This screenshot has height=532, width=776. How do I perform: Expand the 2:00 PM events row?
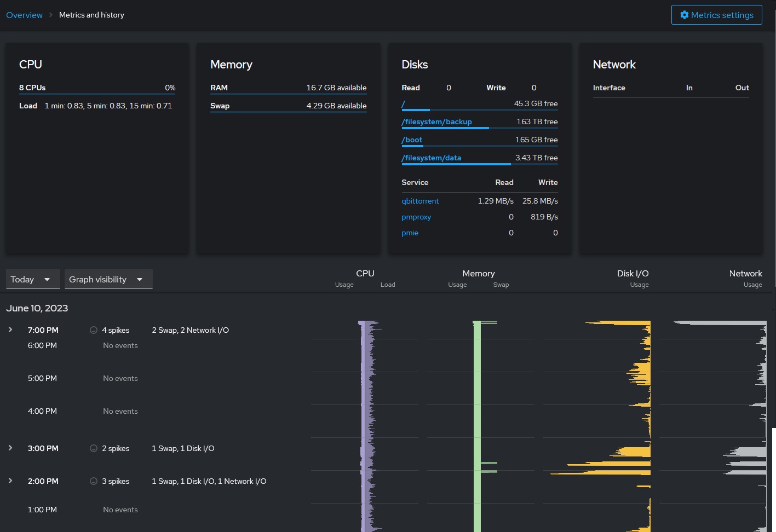(10, 481)
